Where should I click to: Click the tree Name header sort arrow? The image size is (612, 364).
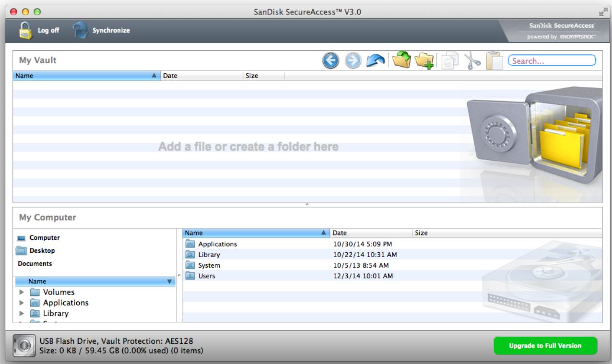coord(169,282)
